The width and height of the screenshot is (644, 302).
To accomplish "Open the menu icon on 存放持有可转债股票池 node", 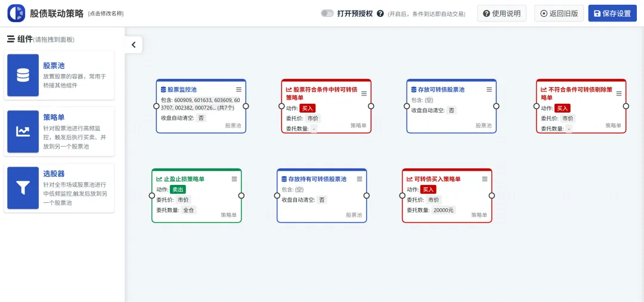I will click(360, 179).
